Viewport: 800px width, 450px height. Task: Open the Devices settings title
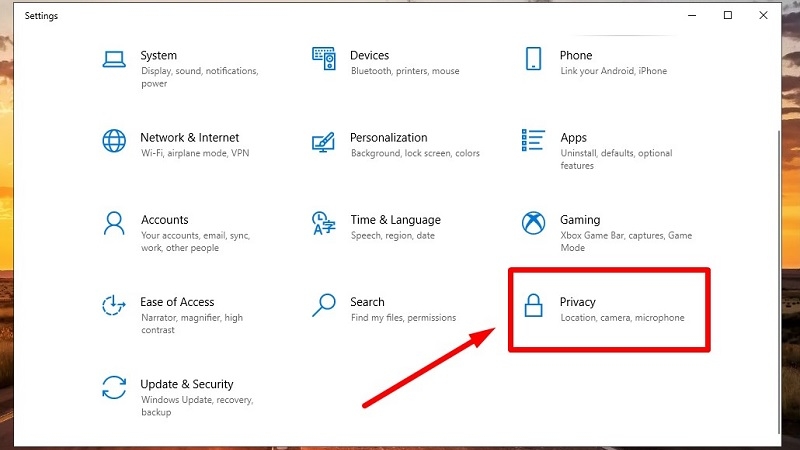pyautogui.click(x=369, y=55)
